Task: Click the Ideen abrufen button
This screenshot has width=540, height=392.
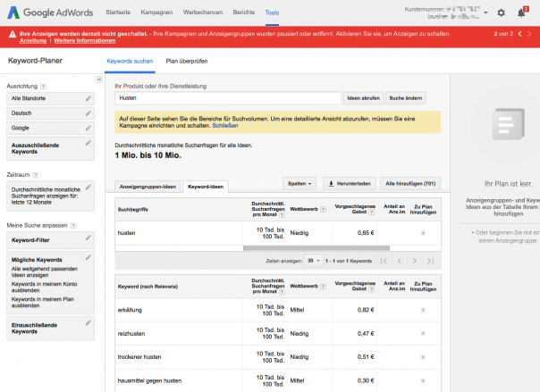Action: (x=363, y=98)
